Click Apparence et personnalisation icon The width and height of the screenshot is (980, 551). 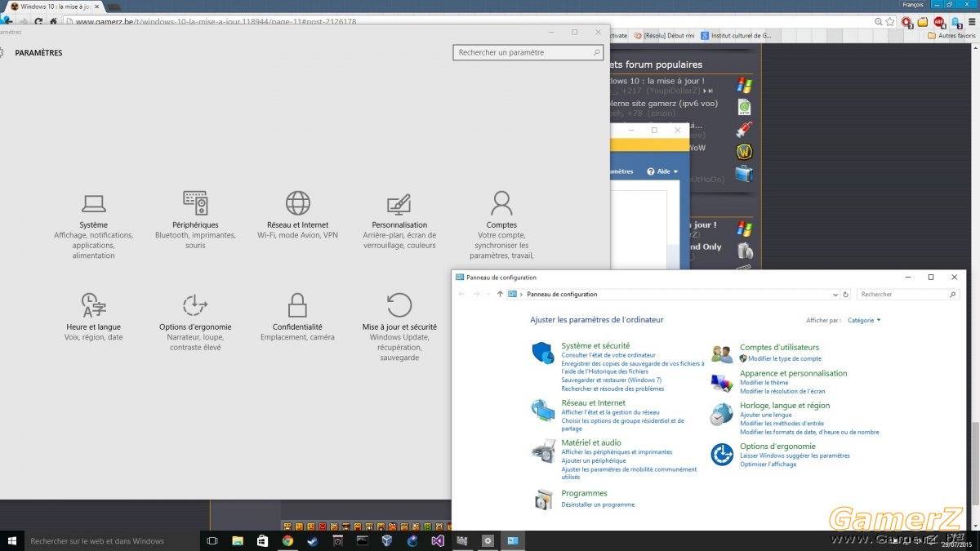point(722,382)
